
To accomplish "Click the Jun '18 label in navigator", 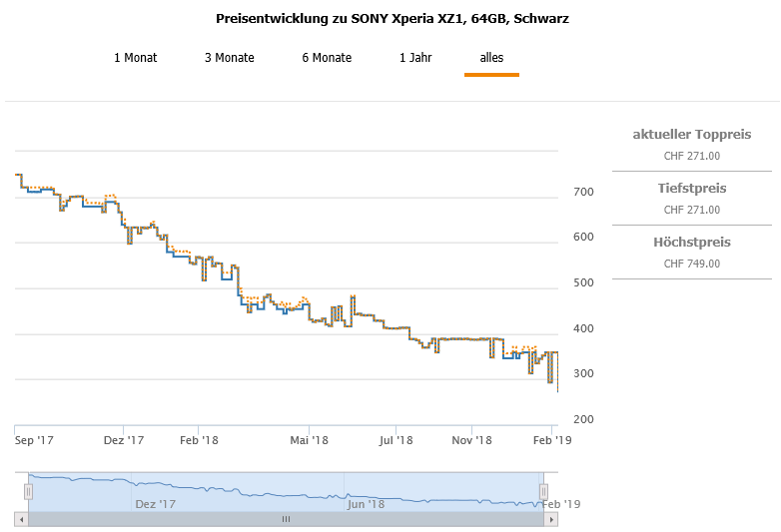I will point(366,504).
